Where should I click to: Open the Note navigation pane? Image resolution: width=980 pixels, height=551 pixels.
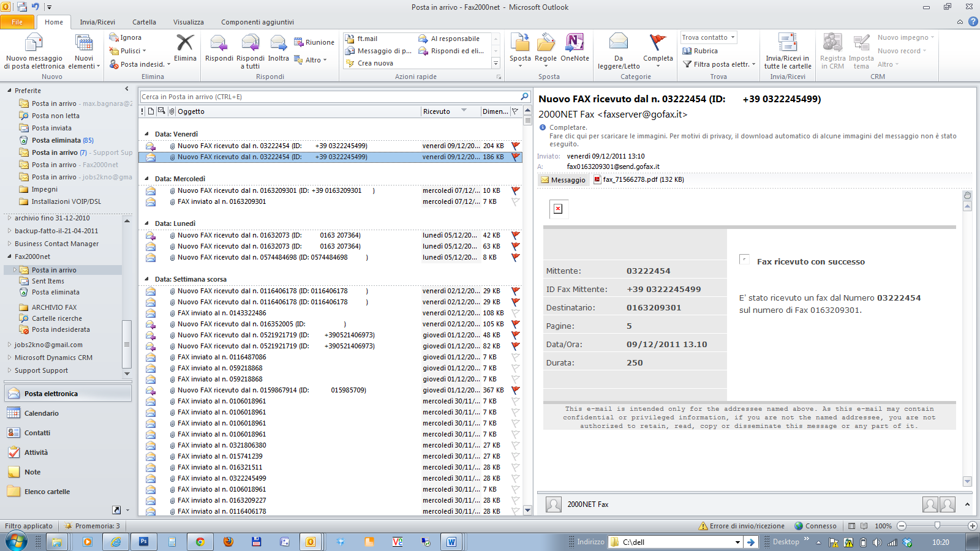point(67,472)
